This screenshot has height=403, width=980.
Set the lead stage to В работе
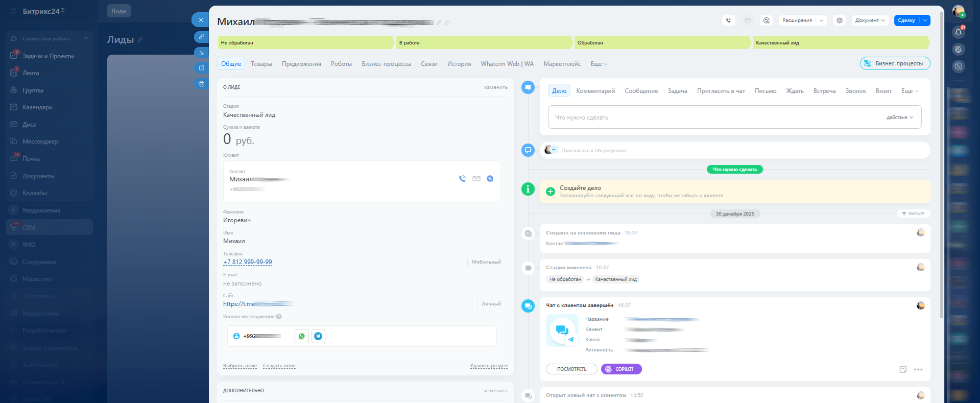click(483, 43)
